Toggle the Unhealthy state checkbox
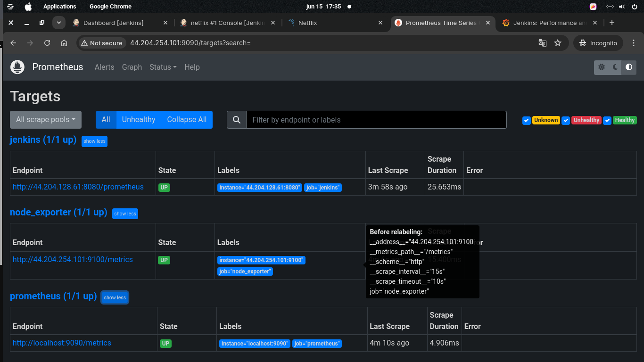644x362 pixels. (x=566, y=120)
